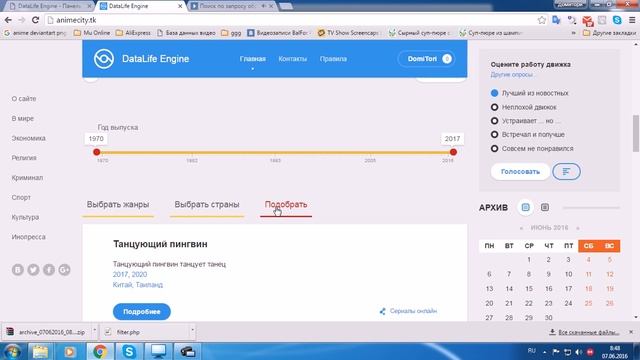The height and width of the screenshot is (360, 640).
Task: Open the Экономика sidebar category
Action: pos(29,138)
